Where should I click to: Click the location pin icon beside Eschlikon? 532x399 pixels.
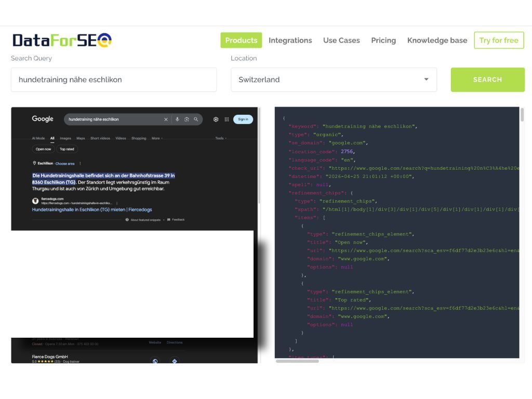[x=34, y=163]
